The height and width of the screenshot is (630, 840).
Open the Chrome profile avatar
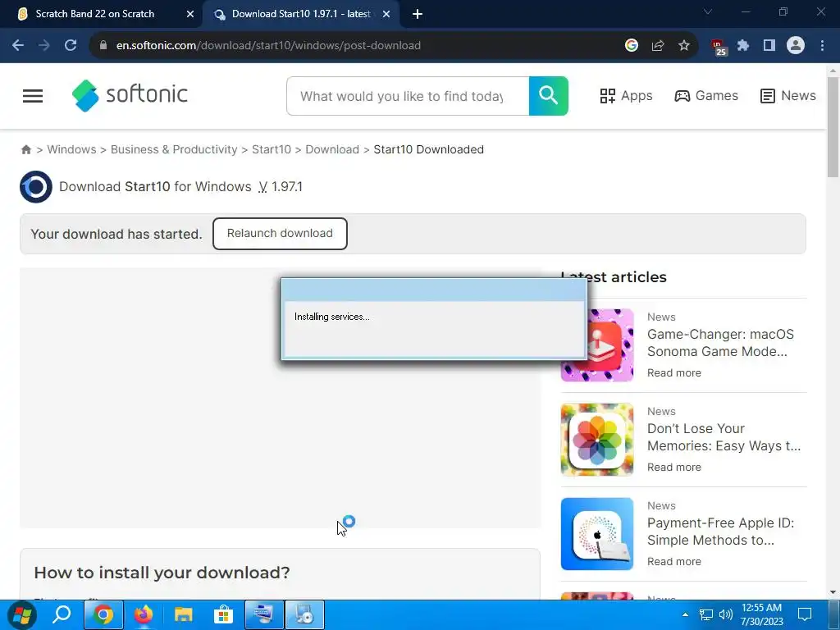coord(796,46)
